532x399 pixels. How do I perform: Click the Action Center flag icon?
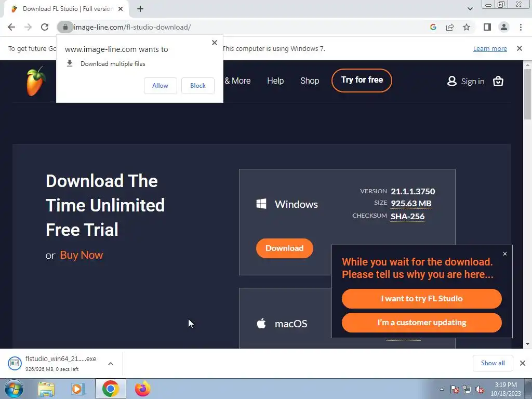455,389
